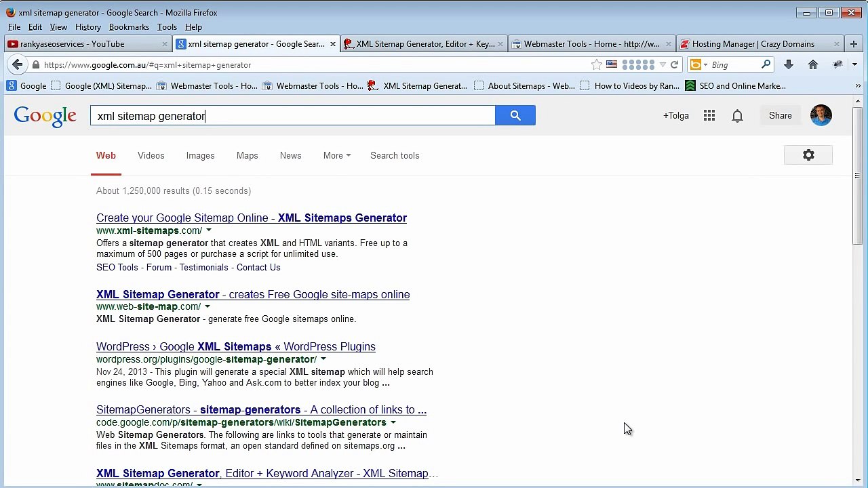
Task: Open search settings gear
Action: 808,155
